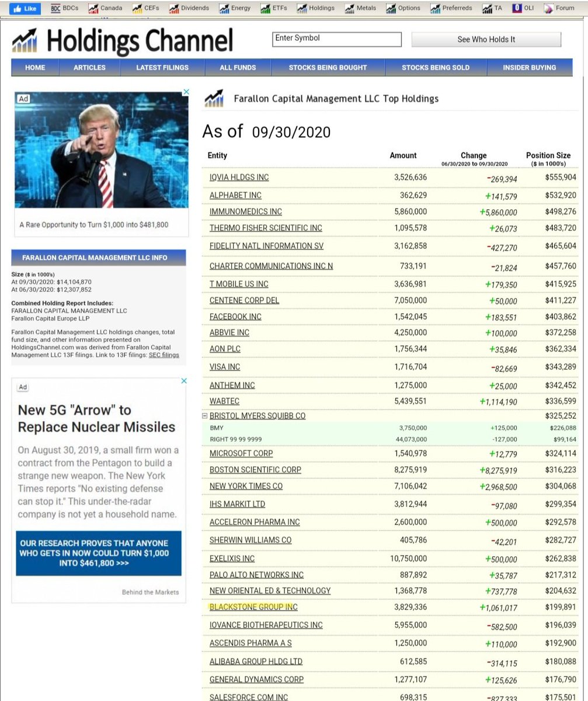Open the BDCs icon link
Screen dimensions: 588x701
coord(55,8)
